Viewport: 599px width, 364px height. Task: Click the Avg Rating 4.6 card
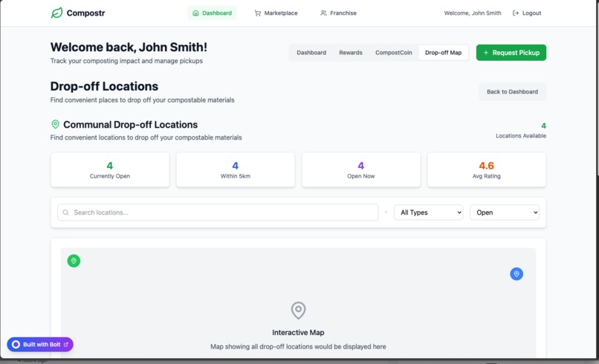tap(487, 170)
